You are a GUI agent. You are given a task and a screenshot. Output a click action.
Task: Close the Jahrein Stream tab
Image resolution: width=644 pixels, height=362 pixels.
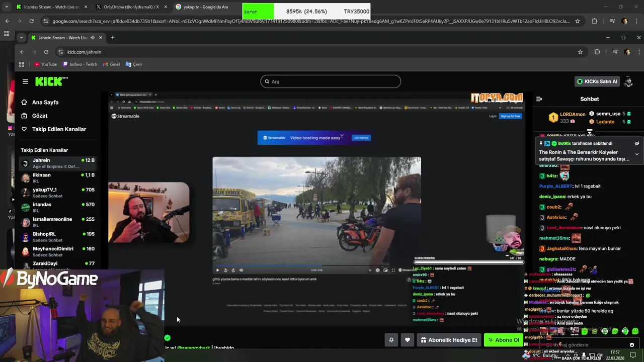pos(100,38)
